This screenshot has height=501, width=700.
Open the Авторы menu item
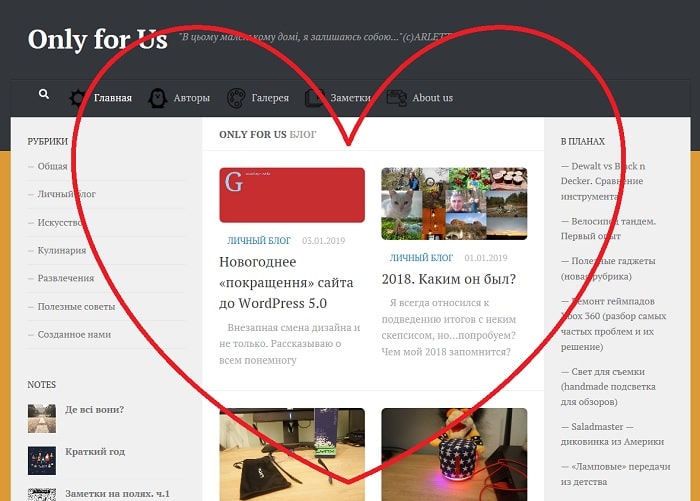pyautogui.click(x=192, y=98)
